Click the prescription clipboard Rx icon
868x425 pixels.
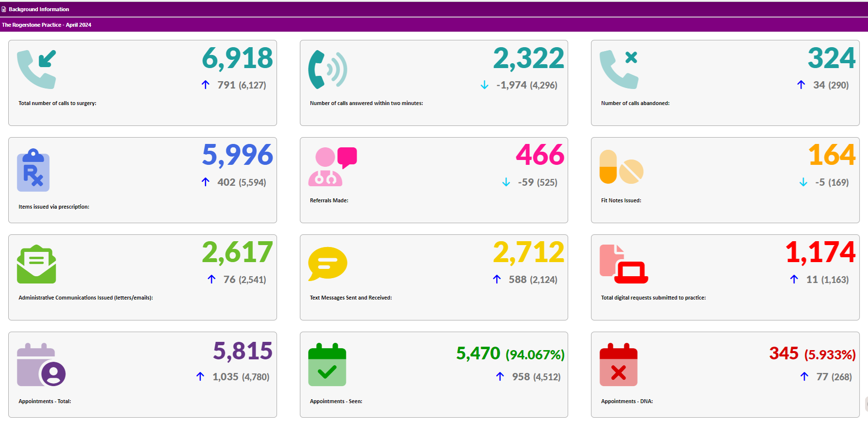coord(34,170)
